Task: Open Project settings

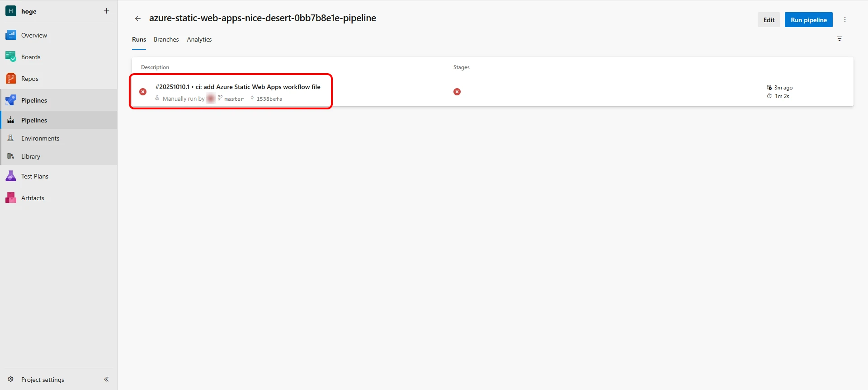Action: coord(42,380)
